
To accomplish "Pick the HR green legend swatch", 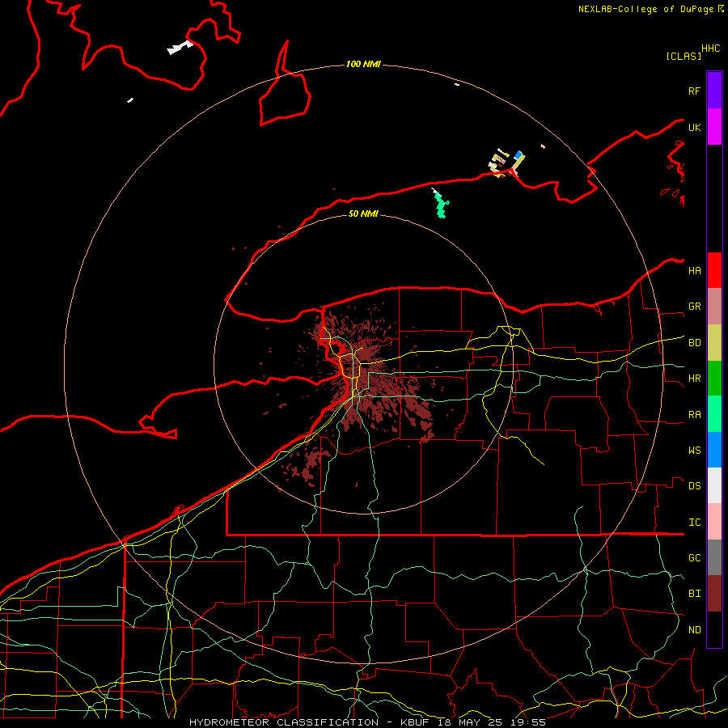I will pos(714,378).
